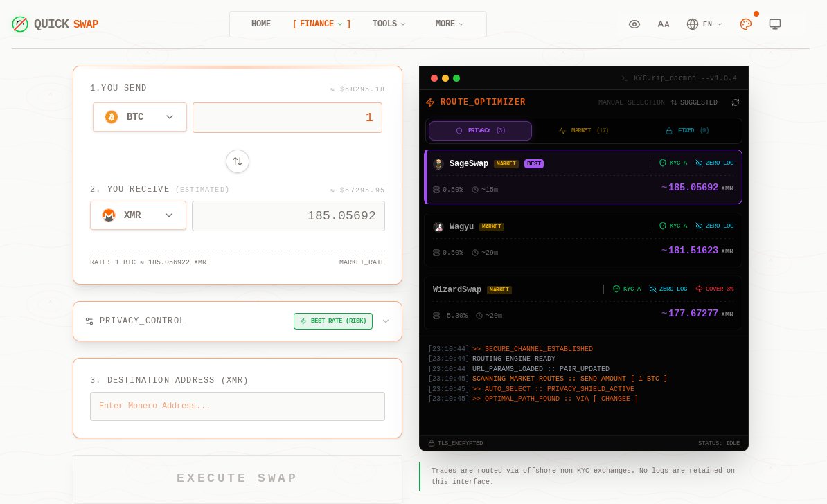The image size is (827, 504).
Task: Click SageSwap's ZERO_LOG badge
Action: pos(714,163)
